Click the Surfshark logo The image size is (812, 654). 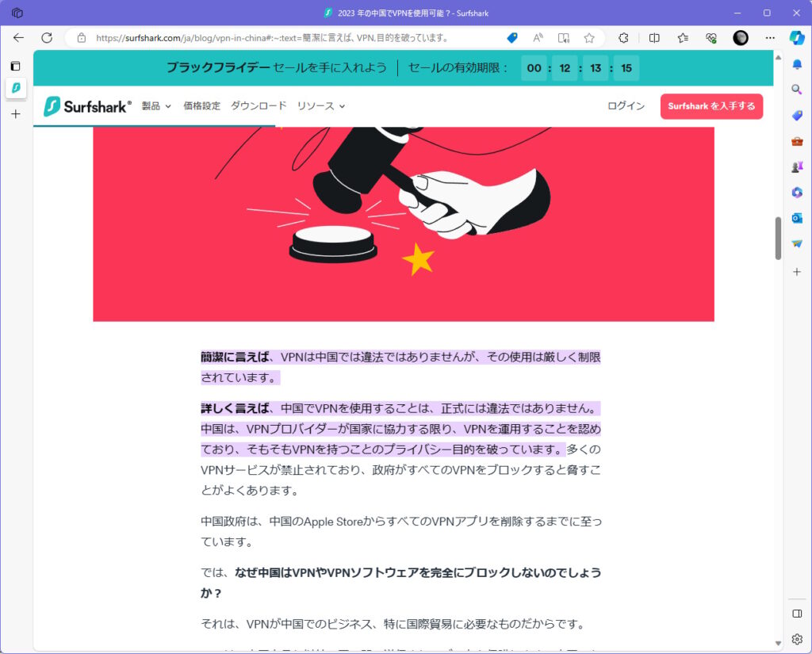click(x=87, y=106)
